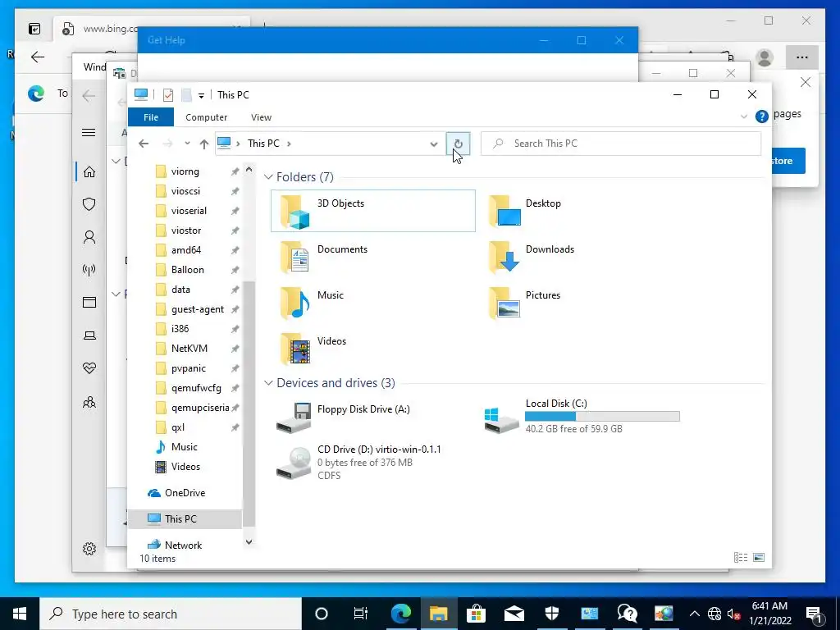
Task: Click New folder icon in quick access toolbar
Action: click(186, 95)
